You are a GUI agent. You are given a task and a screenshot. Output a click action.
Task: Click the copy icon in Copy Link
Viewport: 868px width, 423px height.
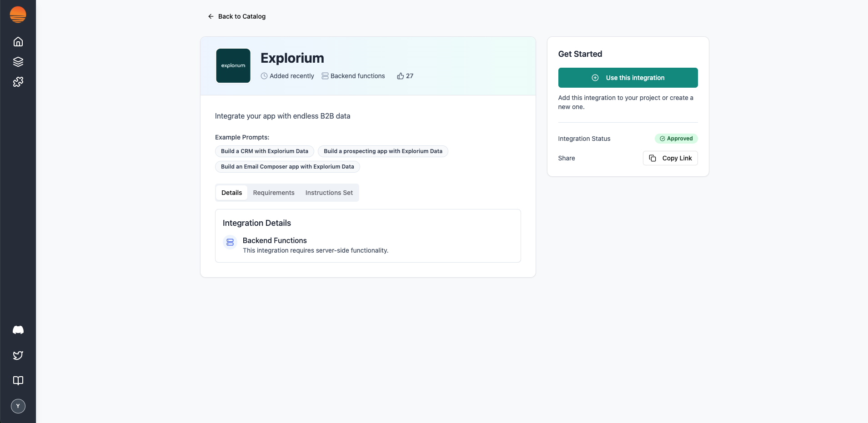click(652, 158)
